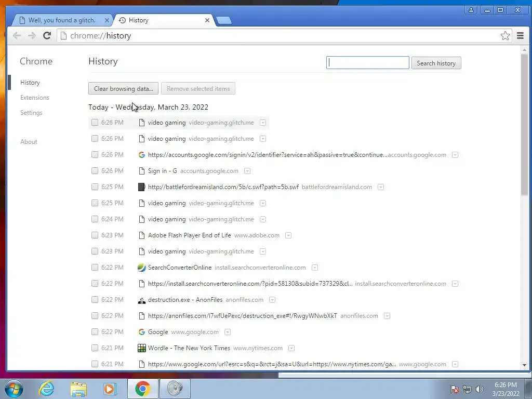Image resolution: width=532 pixels, height=399 pixels.
Task: Tick the checkbox beside destruction.exe - AnonFiles
Action: 95,300
